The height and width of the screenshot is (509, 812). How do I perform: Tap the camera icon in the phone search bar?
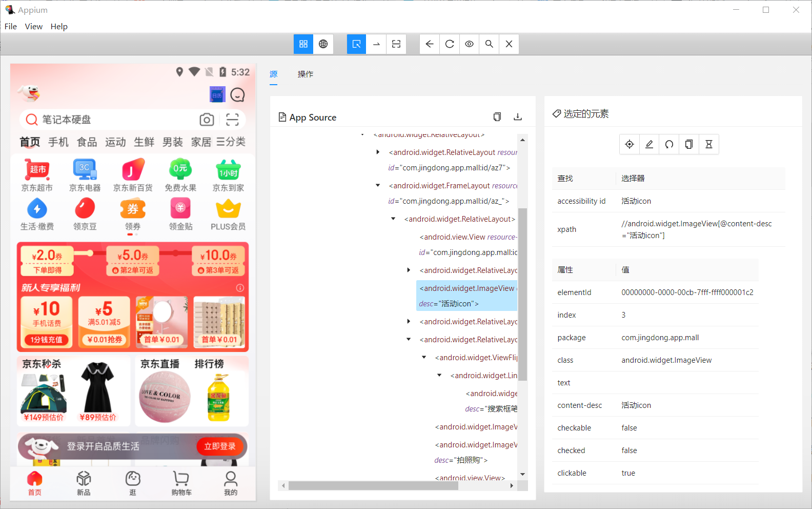[207, 120]
